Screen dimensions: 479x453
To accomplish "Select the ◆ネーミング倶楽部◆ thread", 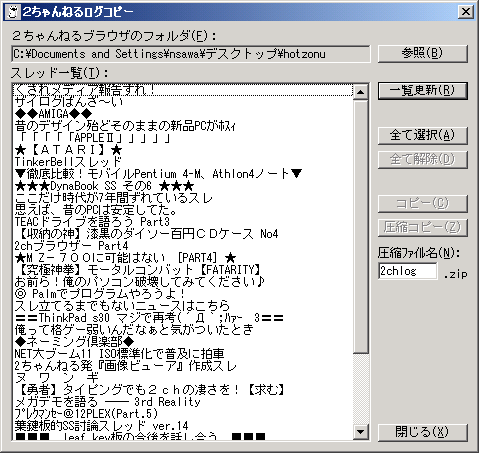I will [x=74, y=342].
